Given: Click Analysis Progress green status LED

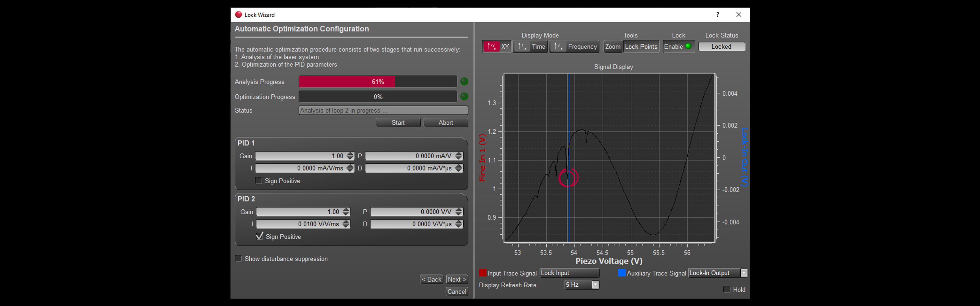Looking at the screenshot, I should [464, 82].
